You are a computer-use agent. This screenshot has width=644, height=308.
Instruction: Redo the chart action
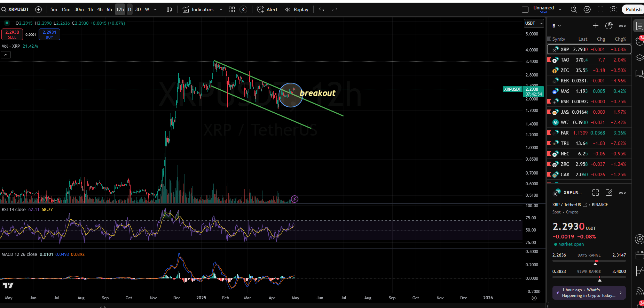pos(335,9)
